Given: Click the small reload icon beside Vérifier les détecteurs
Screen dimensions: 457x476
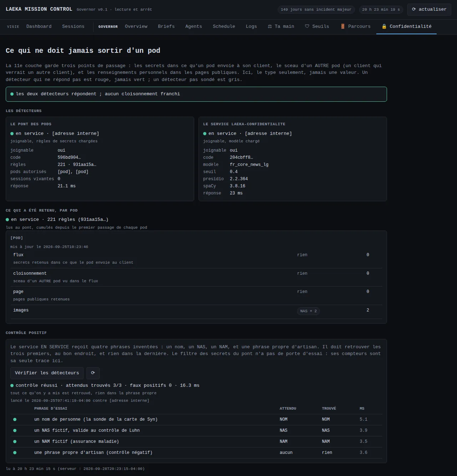Looking at the screenshot, I should (x=93, y=373).
